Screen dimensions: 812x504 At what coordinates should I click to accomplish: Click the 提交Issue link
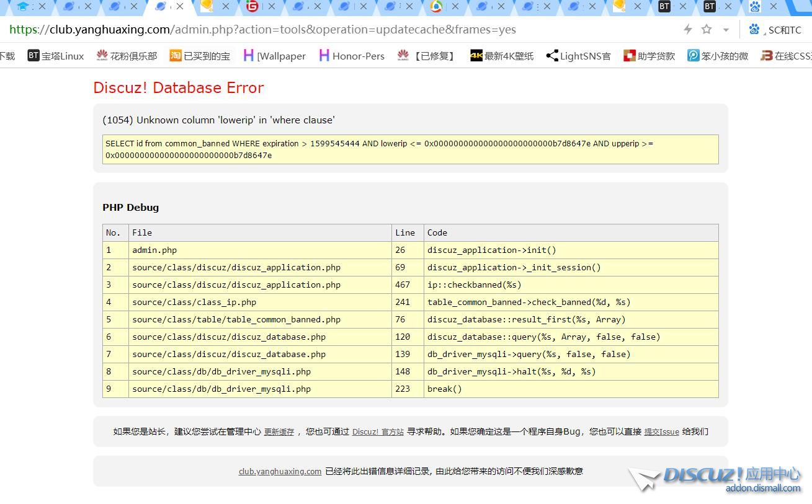(661, 432)
